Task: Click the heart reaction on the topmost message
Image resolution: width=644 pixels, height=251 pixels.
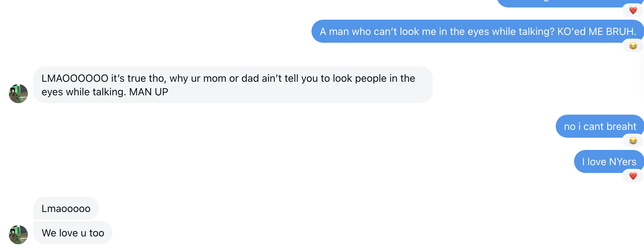Action: pos(633,11)
